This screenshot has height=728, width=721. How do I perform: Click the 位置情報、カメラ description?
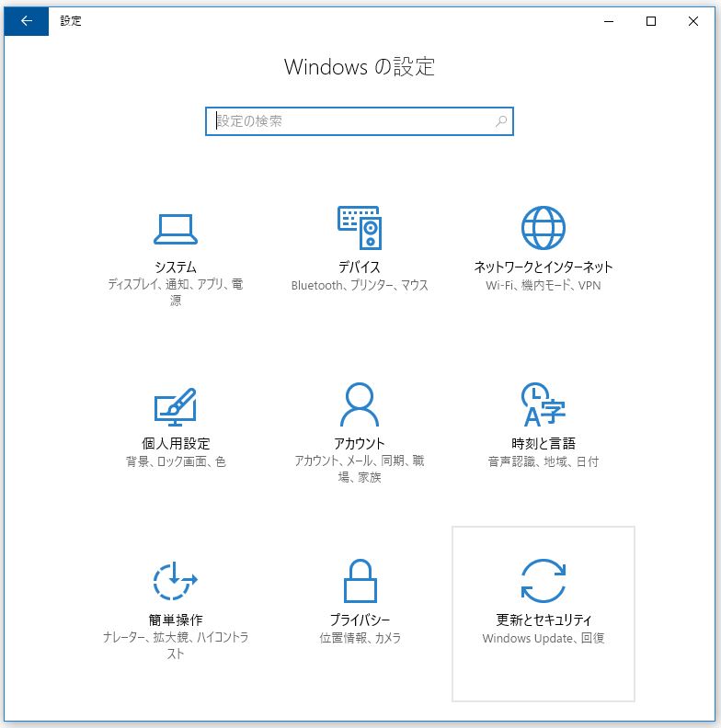pos(360,638)
